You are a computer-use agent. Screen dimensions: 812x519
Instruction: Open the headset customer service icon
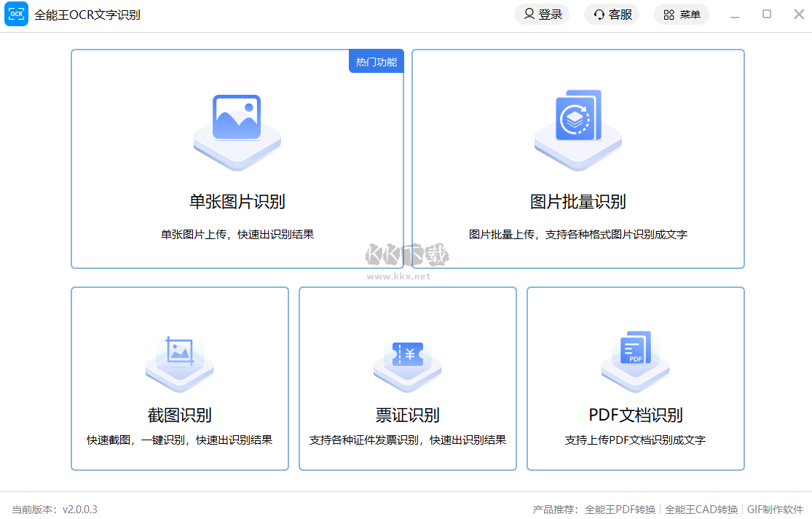[599, 14]
